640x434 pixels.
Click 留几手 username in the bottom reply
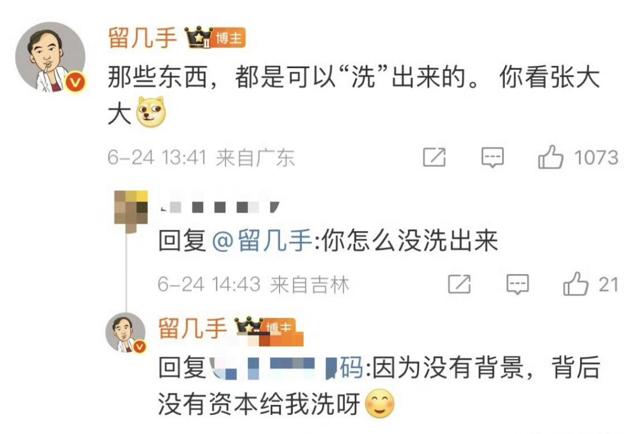click(x=193, y=328)
